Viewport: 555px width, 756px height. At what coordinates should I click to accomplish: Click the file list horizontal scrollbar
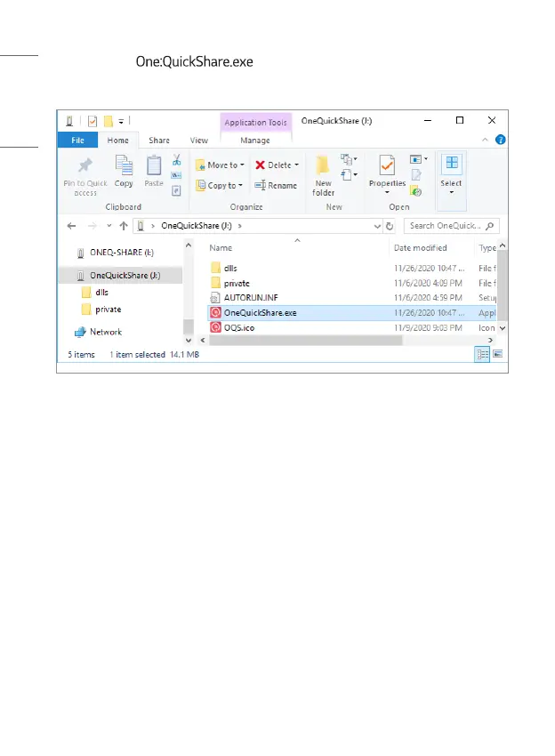tap(306, 341)
